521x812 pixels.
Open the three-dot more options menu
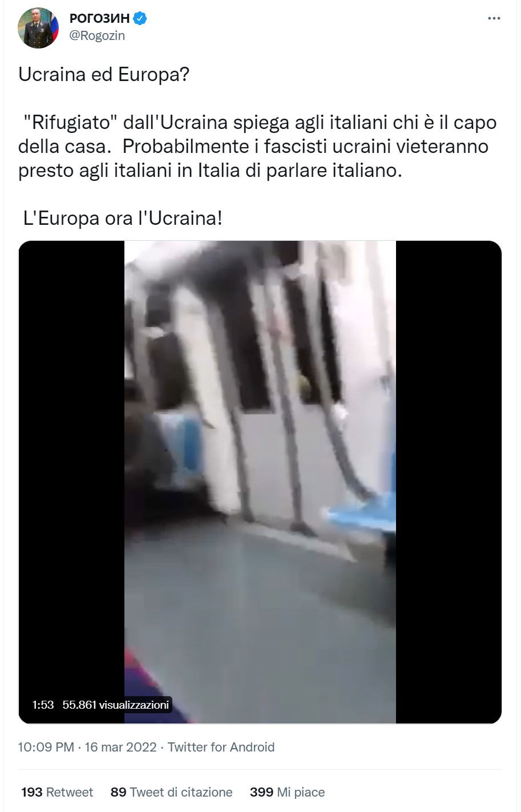(x=494, y=19)
